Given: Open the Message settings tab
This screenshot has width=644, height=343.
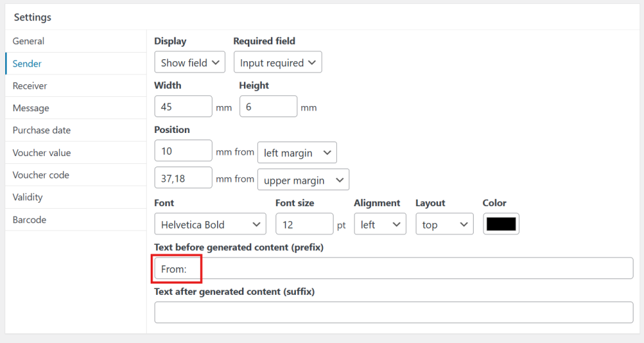Looking at the screenshot, I should pos(30,108).
